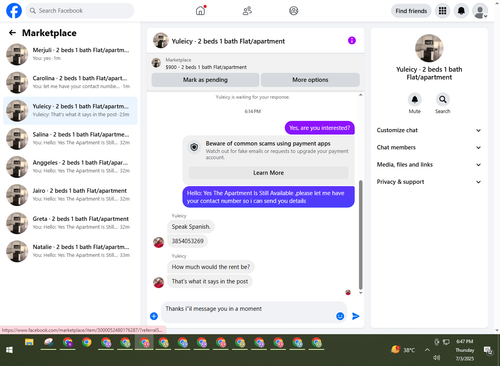The height and width of the screenshot is (366, 500).
Task: Click the chat scroll down arrow
Action: (360, 293)
